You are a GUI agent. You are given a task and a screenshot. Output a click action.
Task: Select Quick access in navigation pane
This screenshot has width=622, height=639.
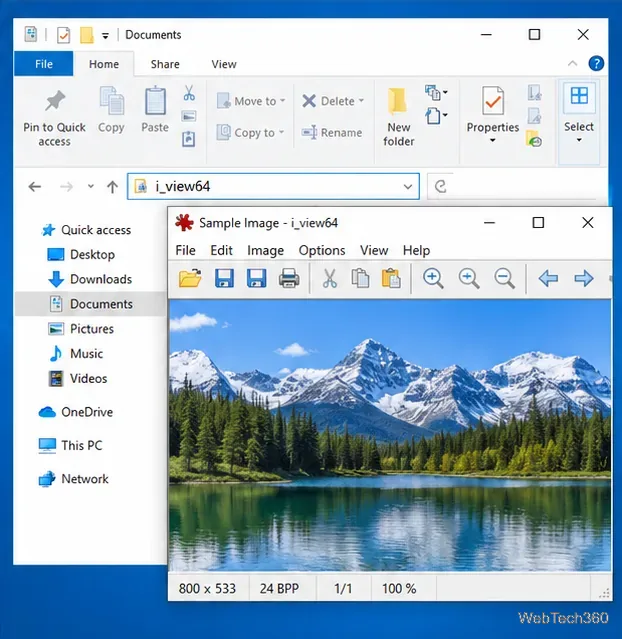click(x=86, y=230)
